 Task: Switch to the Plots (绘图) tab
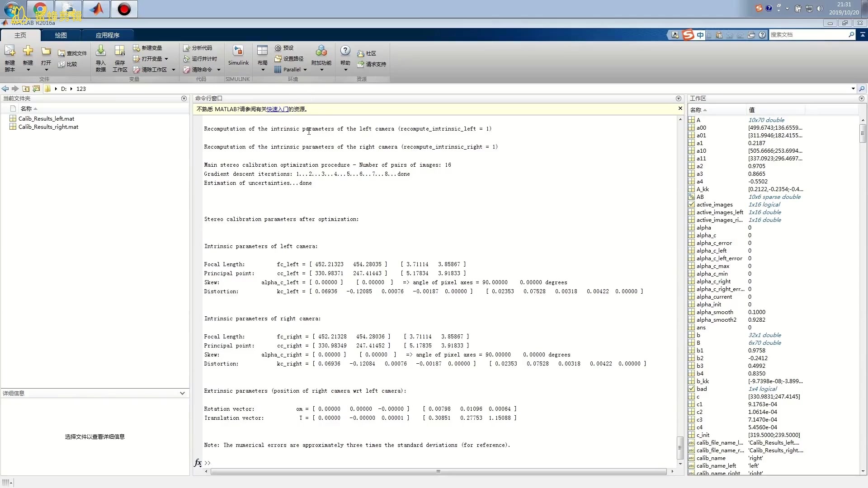pyautogui.click(x=61, y=35)
